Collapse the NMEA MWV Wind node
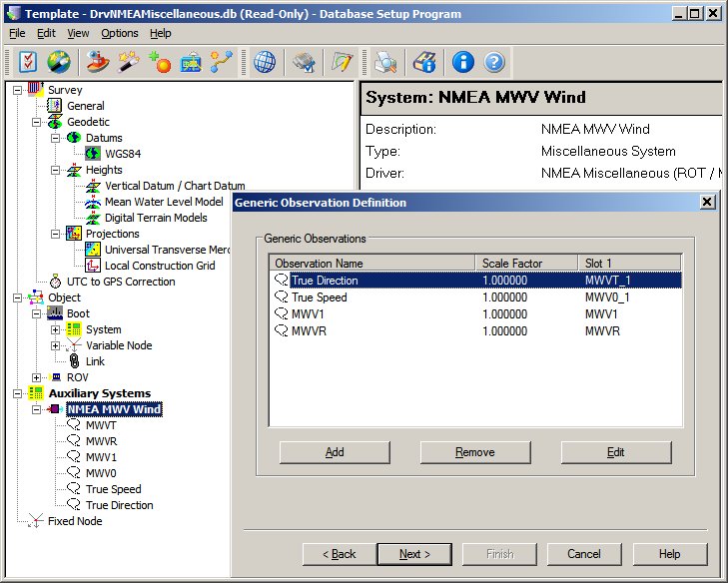The height and width of the screenshot is (583, 728). (37, 409)
